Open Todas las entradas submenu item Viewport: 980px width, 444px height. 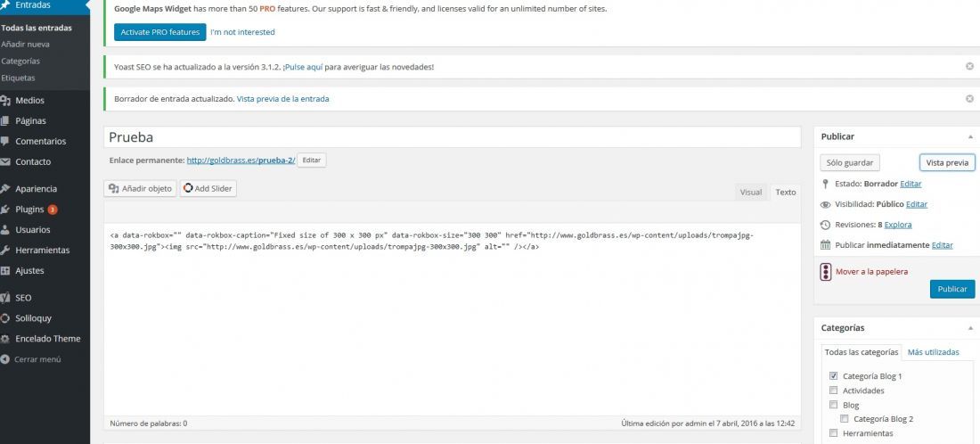point(37,29)
